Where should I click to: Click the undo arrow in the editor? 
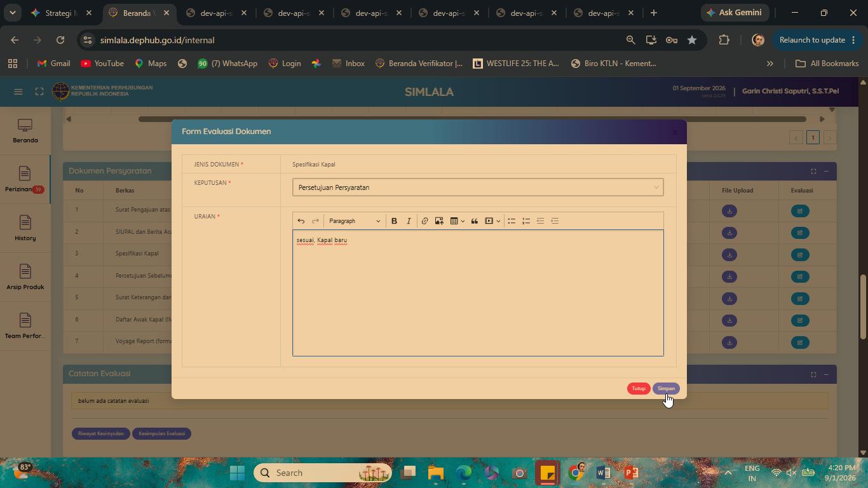pyautogui.click(x=301, y=221)
